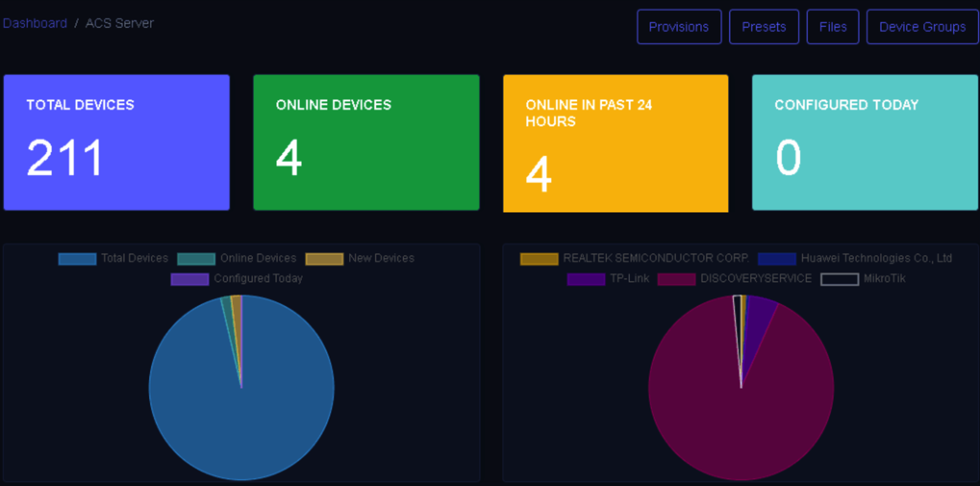Screen dimensions: 980x486
Task: Open the Provisions page
Action: point(679,27)
